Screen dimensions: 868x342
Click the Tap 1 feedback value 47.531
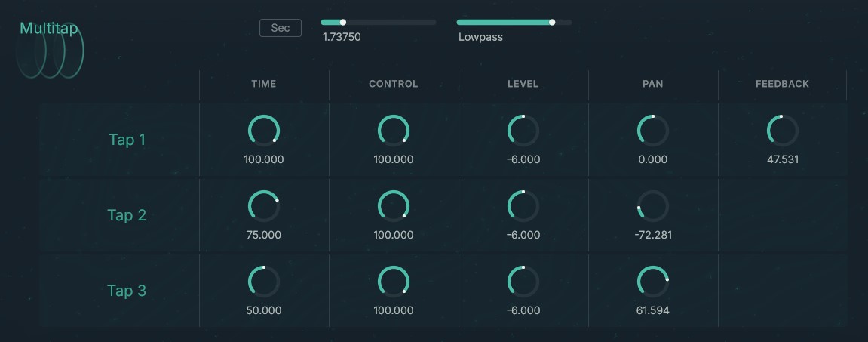[782, 159]
